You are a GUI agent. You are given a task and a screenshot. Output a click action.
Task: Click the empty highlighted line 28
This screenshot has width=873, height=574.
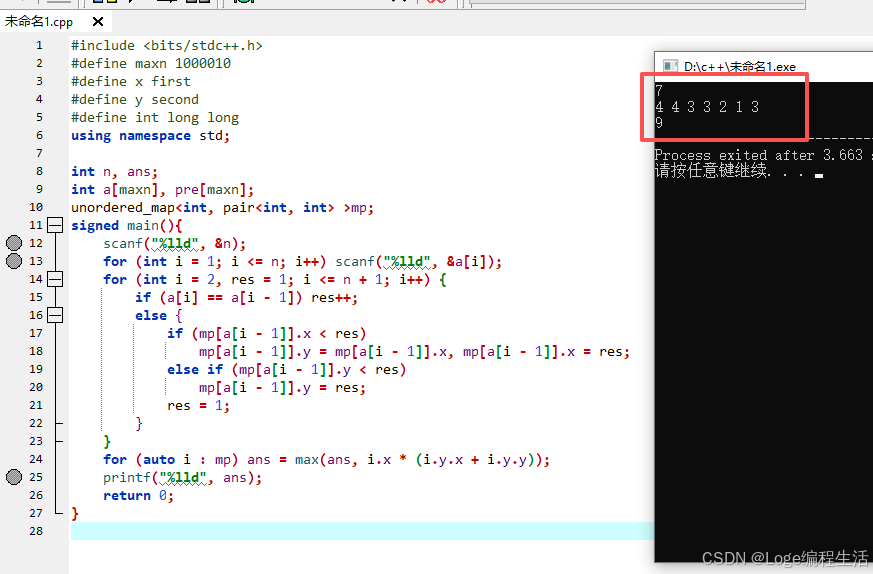tap(362, 531)
